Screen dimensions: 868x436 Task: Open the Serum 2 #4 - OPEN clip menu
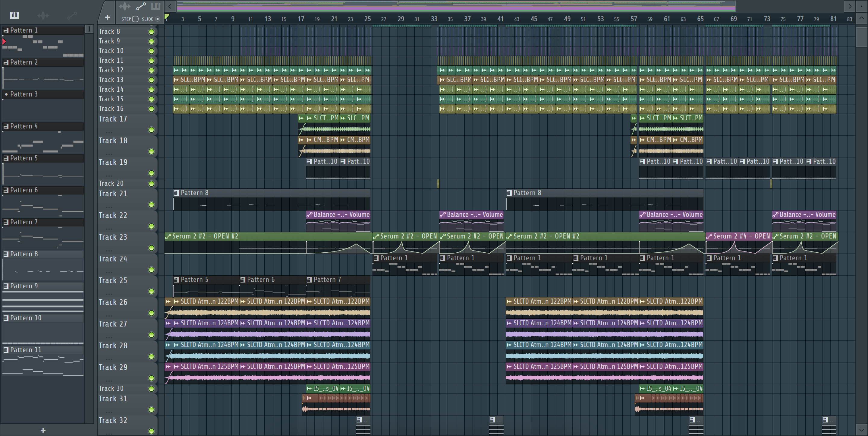pyautogui.click(x=709, y=236)
